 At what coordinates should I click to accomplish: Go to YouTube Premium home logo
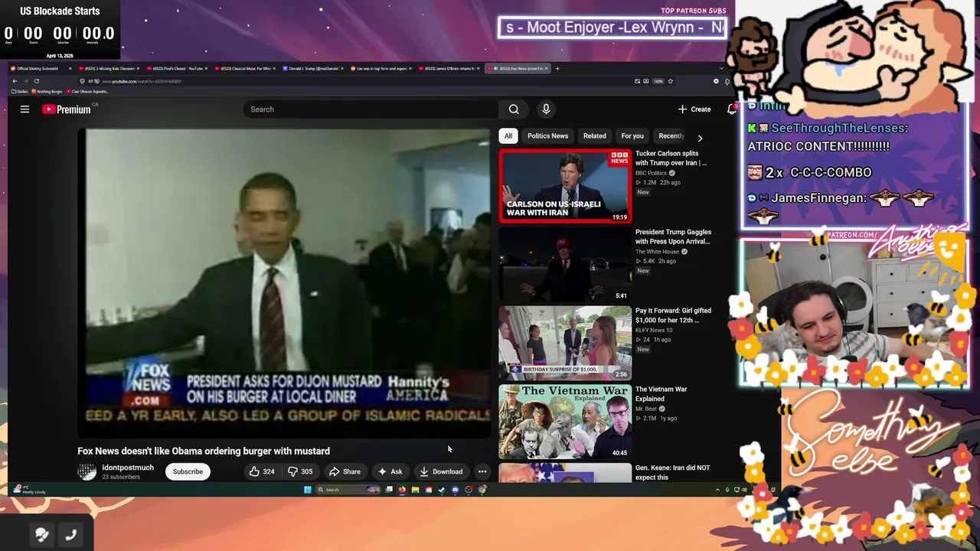coord(67,109)
